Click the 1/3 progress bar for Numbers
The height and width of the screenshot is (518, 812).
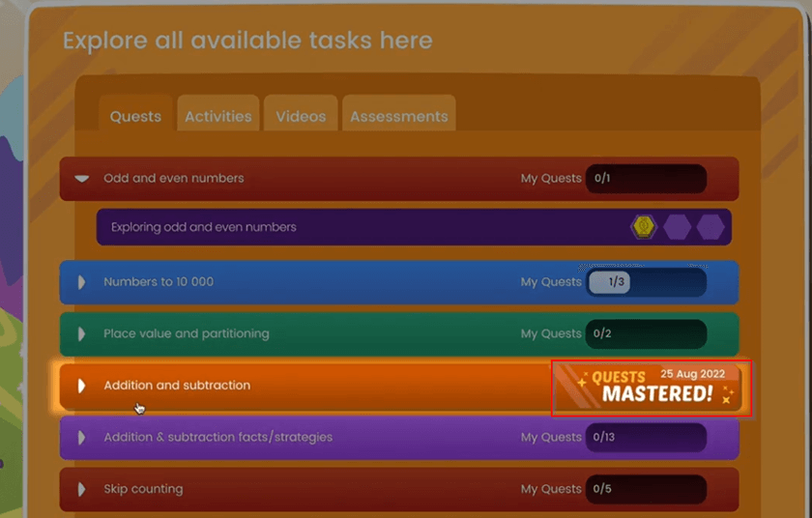click(x=647, y=282)
